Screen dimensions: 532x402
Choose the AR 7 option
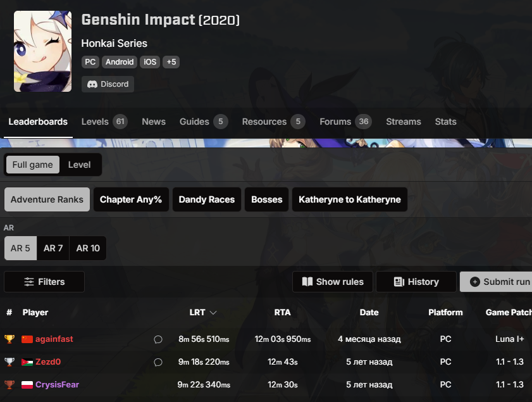[x=53, y=248]
